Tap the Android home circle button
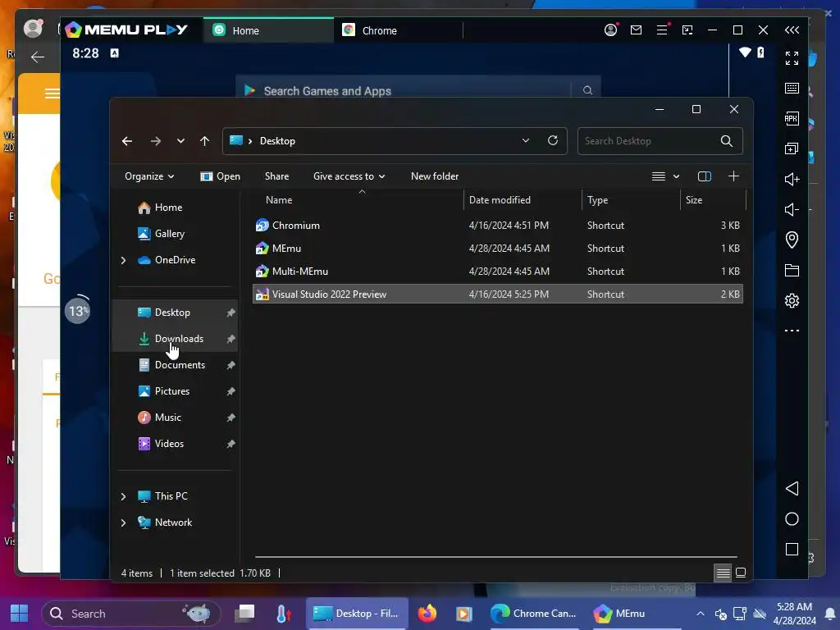Viewport: 840px width, 630px height. coord(792,519)
